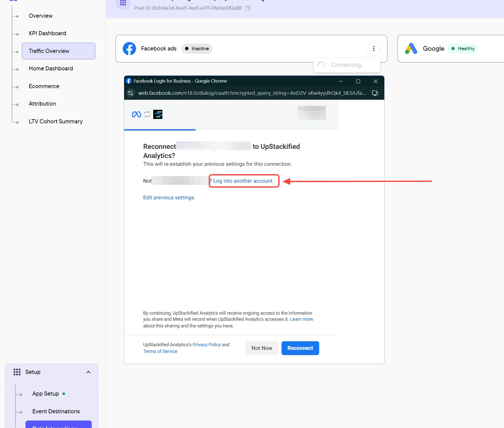Select App Setup under Setup
The height and width of the screenshot is (428, 504).
46,394
